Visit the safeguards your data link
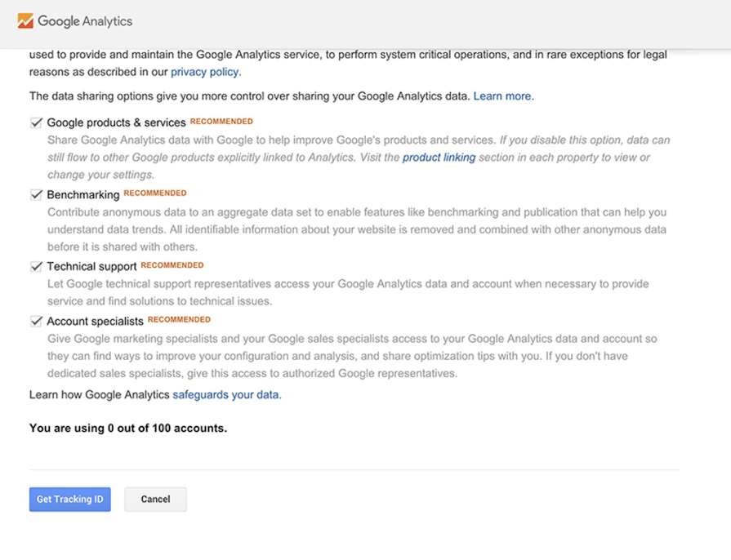The height and width of the screenshot is (560, 731). (226, 394)
